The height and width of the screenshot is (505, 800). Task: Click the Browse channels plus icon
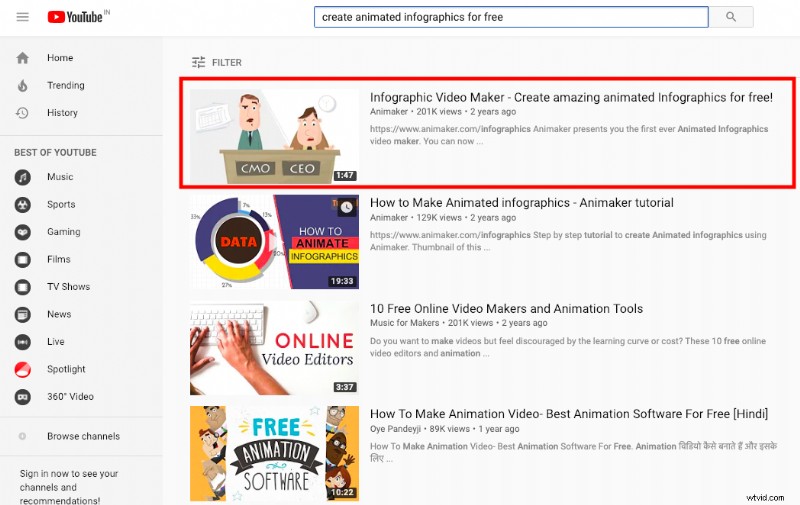[22, 436]
